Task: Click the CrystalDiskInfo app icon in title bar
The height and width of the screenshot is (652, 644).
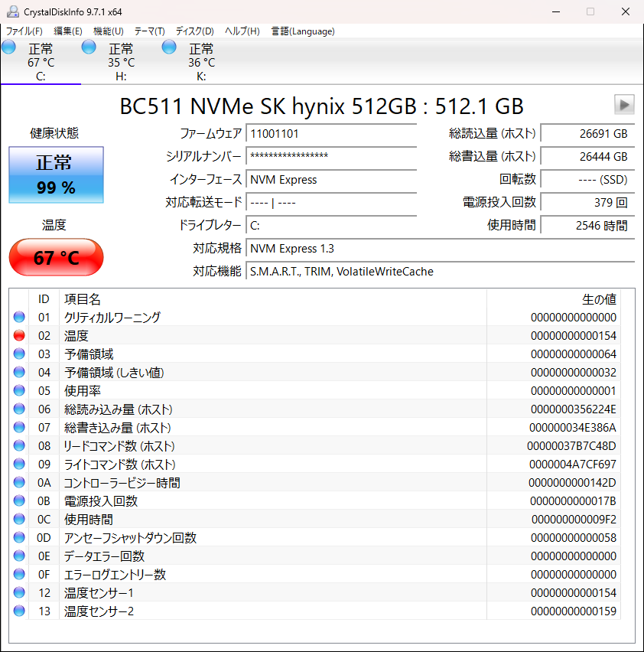Action: tap(12, 11)
